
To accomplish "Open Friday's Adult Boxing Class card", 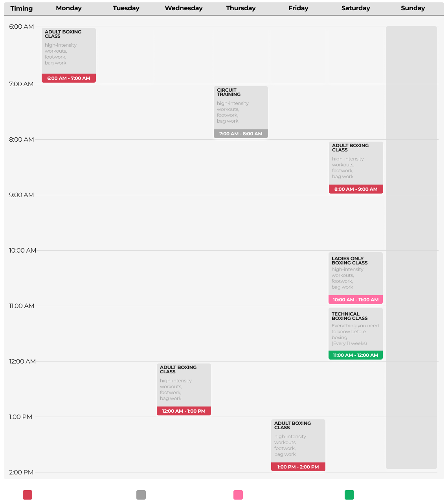I will click(298, 445).
